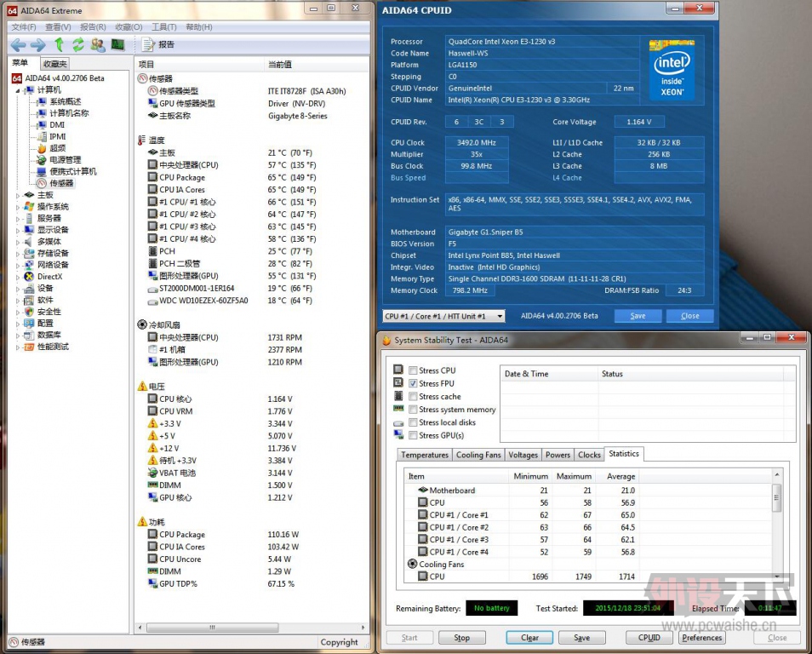This screenshot has width=812, height=654.
Task: Switch to the 收藏夹 tab
Action: point(54,64)
